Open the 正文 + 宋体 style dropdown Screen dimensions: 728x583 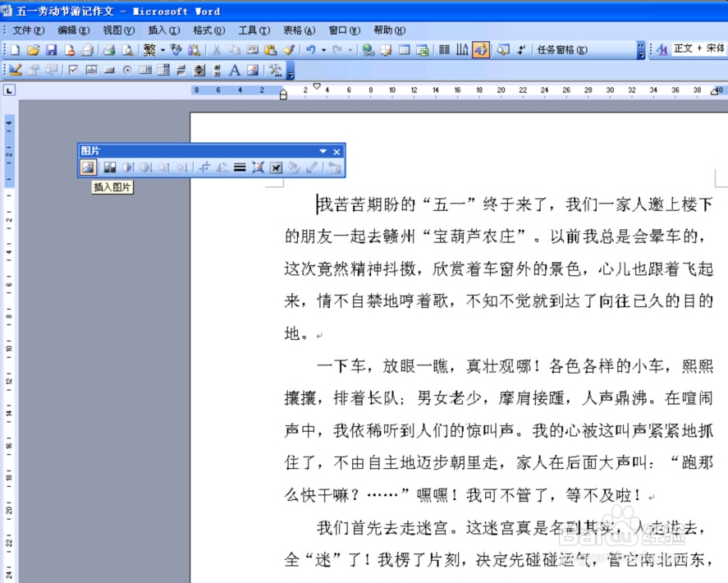click(698, 49)
